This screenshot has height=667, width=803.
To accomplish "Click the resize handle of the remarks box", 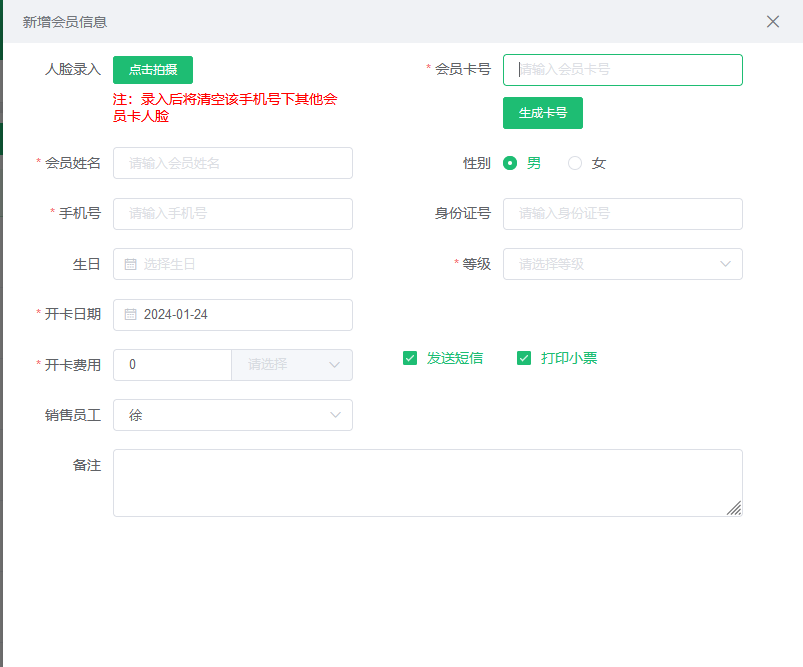I will [x=734, y=510].
